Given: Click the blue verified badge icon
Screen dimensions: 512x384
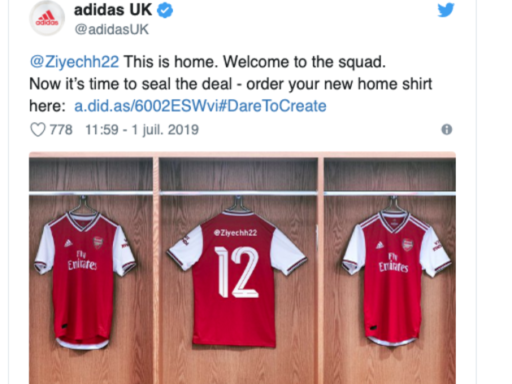Looking at the screenshot, I should click(165, 11).
